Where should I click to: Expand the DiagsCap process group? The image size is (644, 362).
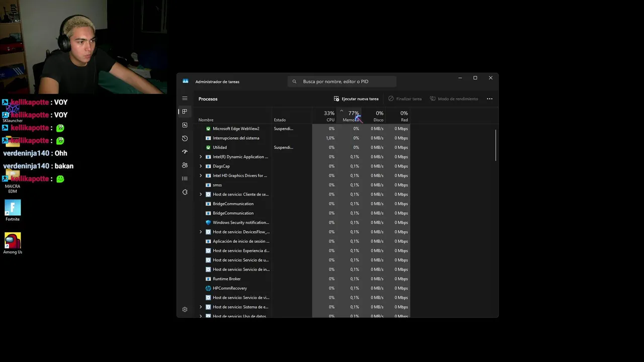(x=201, y=166)
